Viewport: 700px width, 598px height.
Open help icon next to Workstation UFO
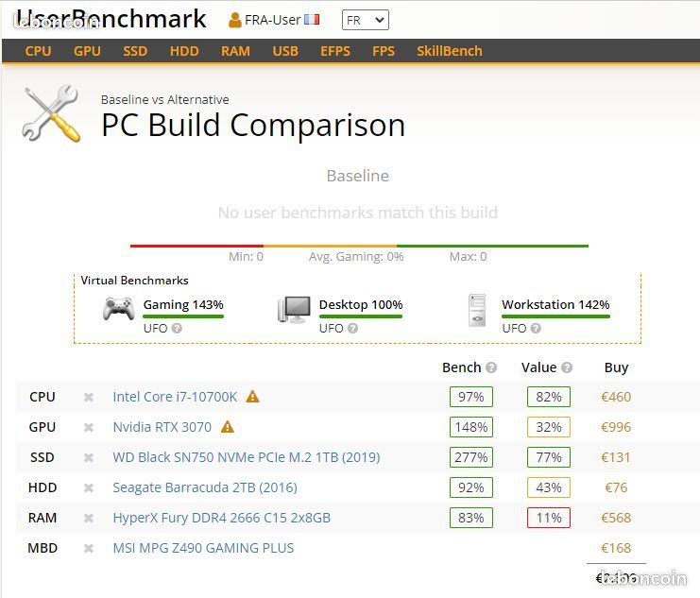536,328
